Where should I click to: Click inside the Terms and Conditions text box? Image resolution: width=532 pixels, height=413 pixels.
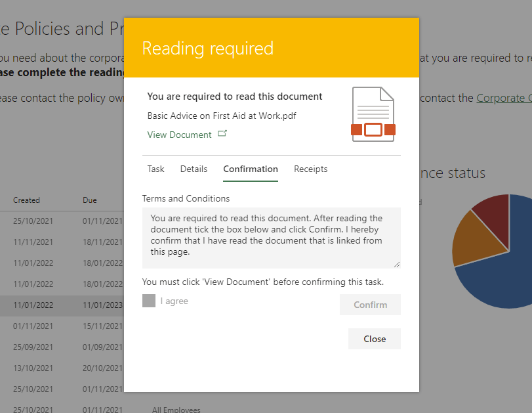(271, 238)
